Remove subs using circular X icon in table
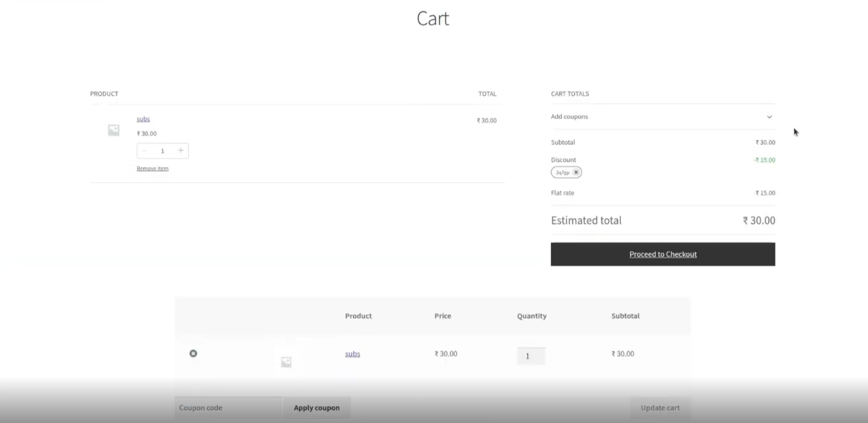Screen dimensions: 868x423 pyautogui.click(x=193, y=354)
